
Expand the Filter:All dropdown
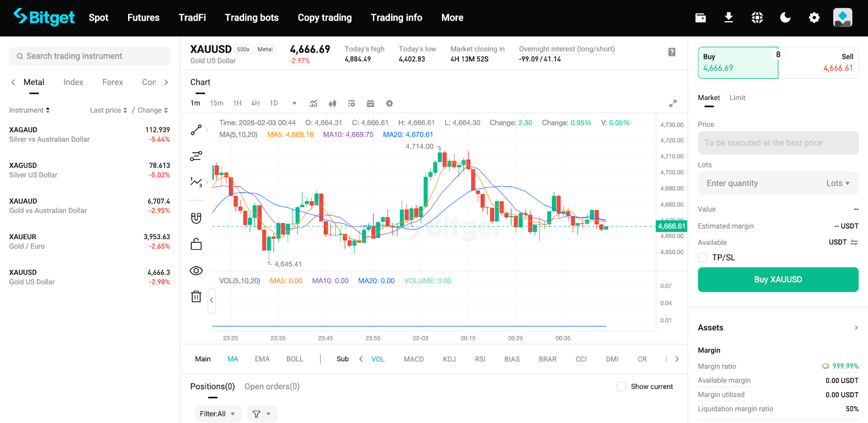click(218, 414)
